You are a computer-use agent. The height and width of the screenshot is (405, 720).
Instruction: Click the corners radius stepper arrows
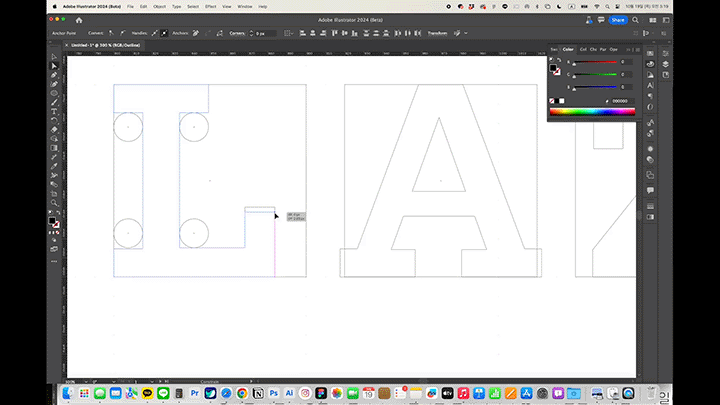click(x=251, y=33)
